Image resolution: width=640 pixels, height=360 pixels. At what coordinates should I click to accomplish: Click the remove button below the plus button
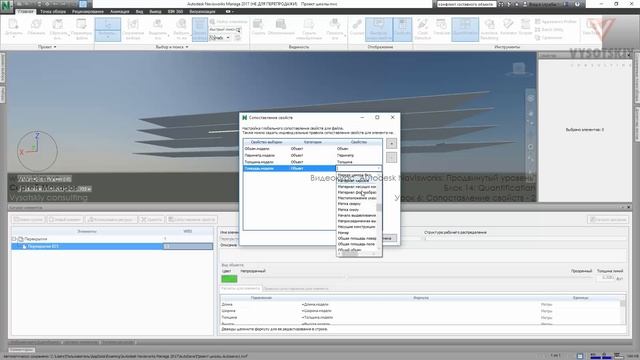pyautogui.click(x=391, y=158)
